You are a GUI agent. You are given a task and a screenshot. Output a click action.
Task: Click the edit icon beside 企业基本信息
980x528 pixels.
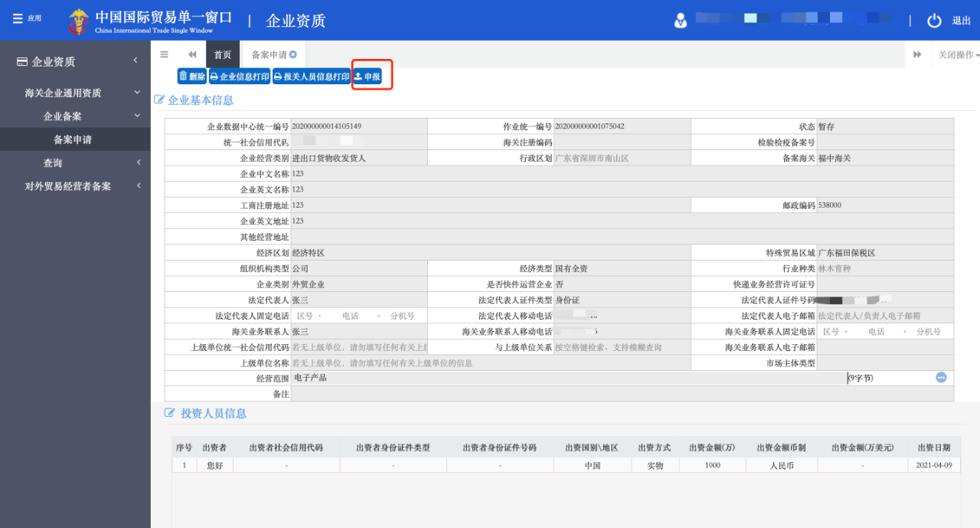tap(159, 100)
